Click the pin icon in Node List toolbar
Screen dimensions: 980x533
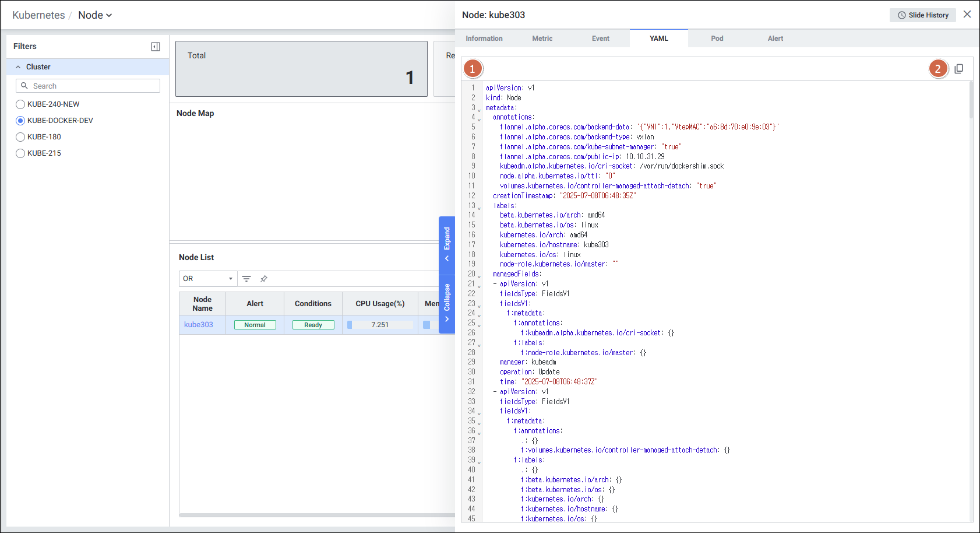click(x=264, y=279)
